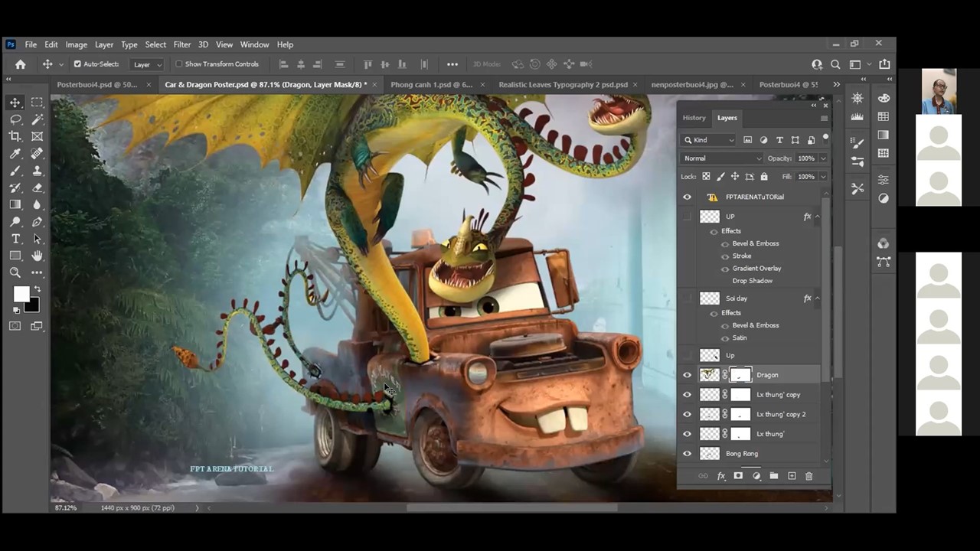Hide the FPTARENATuTORial text layer
Viewport: 980px width, 551px height.
click(x=687, y=197)
